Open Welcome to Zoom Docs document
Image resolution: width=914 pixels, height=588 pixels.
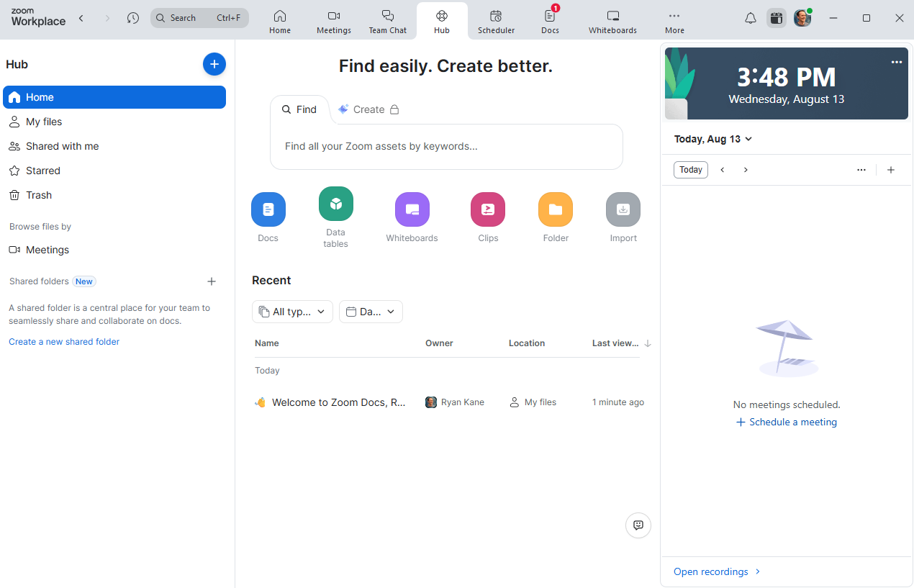tap(338, 402)
